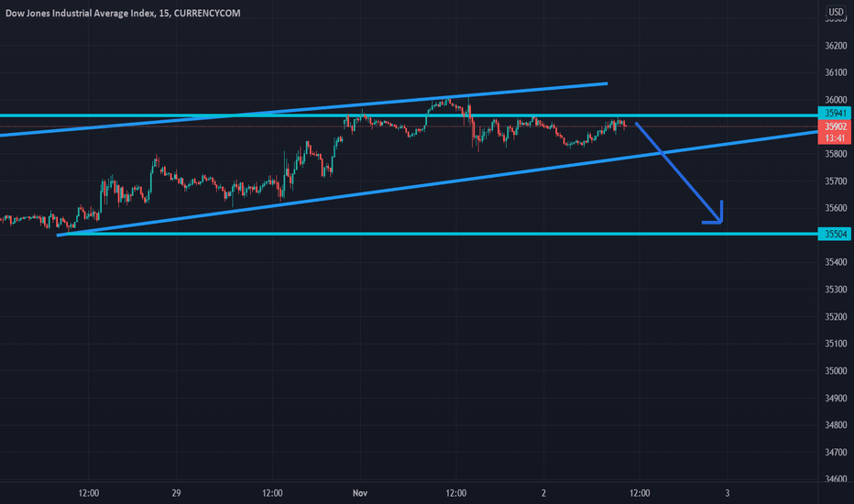Click the 35000 price axis label

tap(836, 370)
